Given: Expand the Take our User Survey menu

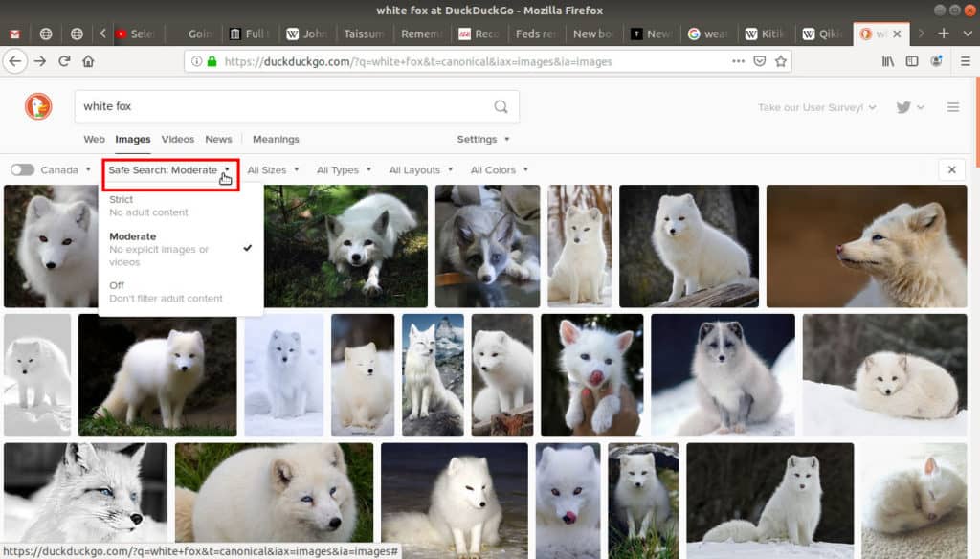Looking at the screenshot, I should click(817, 107).
